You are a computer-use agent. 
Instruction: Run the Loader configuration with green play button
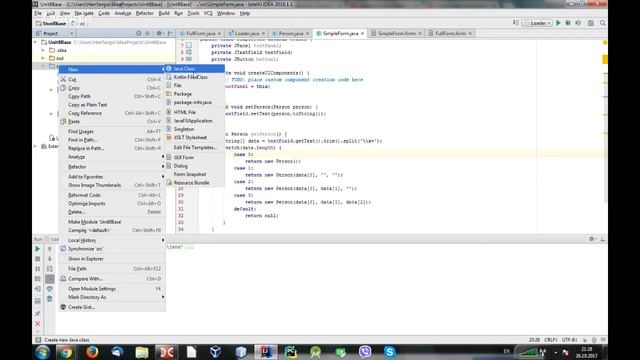point(558,23)
